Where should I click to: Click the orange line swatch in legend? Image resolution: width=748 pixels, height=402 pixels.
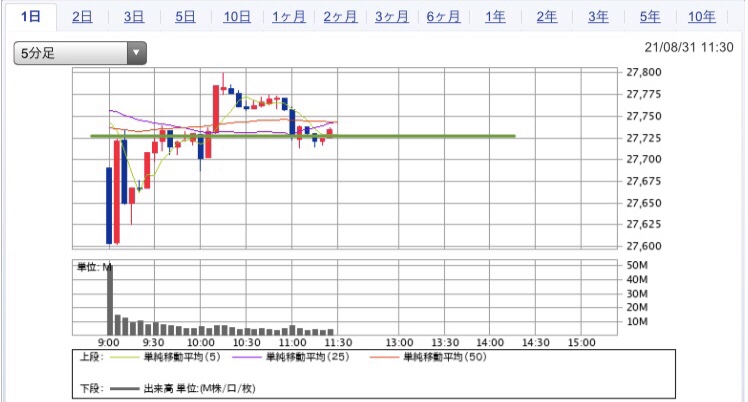(x=384, y=357)
